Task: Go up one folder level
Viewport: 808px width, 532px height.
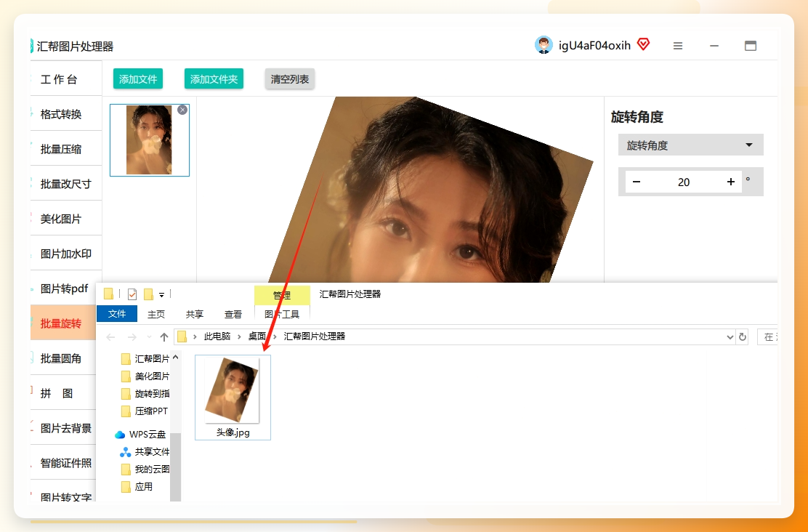Action: [164, 337]
